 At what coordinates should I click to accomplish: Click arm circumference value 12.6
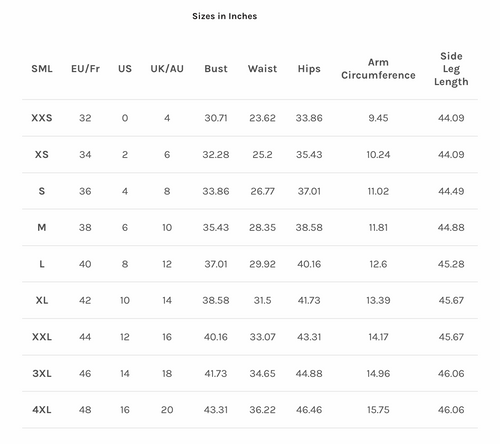(x=378, y=264)
